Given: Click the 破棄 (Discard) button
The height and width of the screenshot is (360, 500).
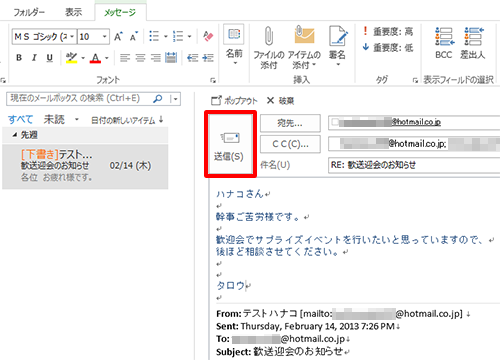Looking at the screenshot, I should click(280, 100).
